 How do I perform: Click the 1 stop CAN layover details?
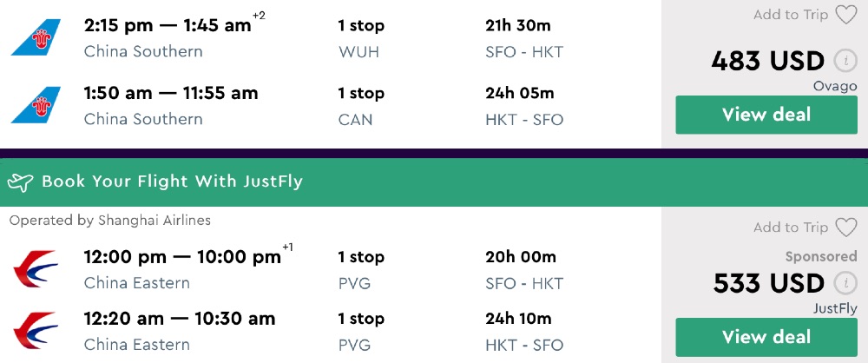point(360,106)
